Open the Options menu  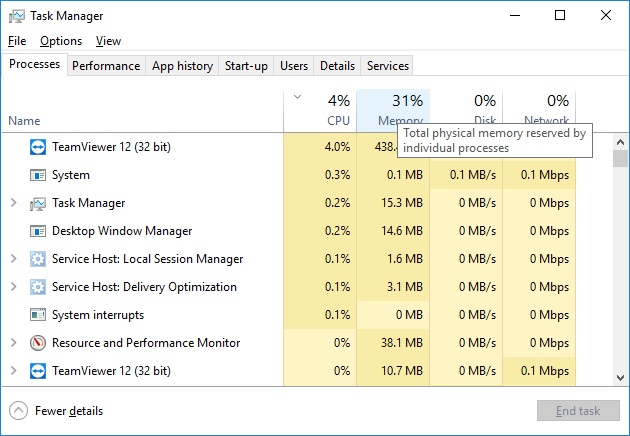click(x=61, y=41)
